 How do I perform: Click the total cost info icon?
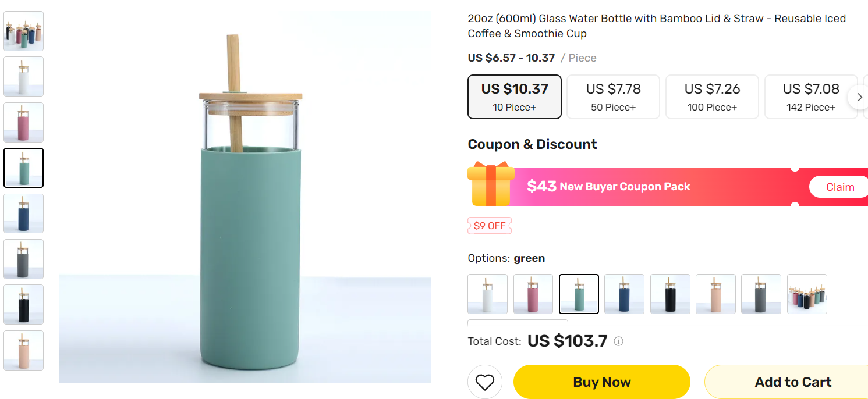coord(619,341)
